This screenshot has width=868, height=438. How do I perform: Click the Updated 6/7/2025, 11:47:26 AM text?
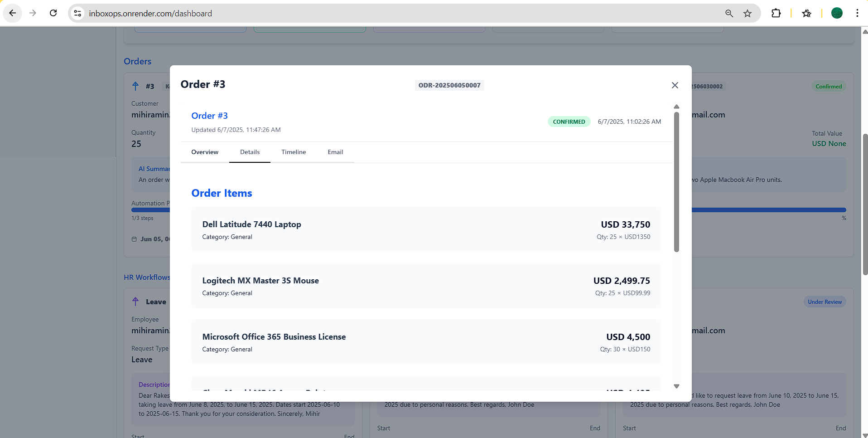tap(236, 130)
